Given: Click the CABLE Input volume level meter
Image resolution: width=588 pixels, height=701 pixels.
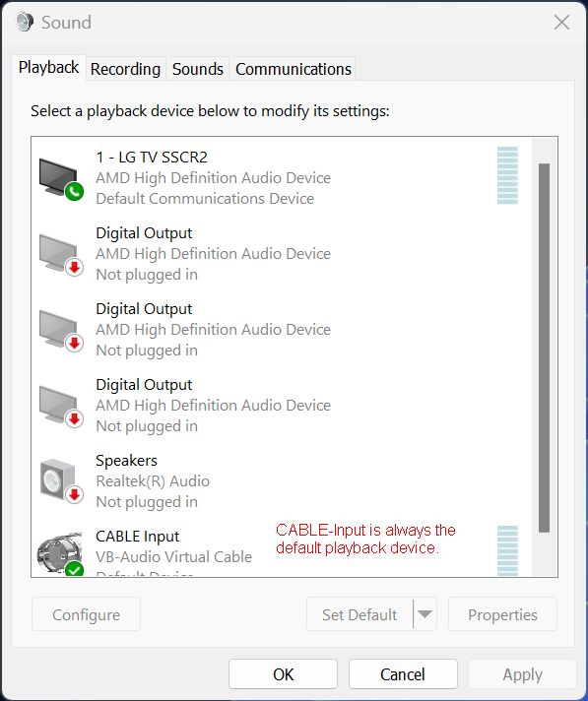Looking at the screenshot, I should click(x=507, y=550).
